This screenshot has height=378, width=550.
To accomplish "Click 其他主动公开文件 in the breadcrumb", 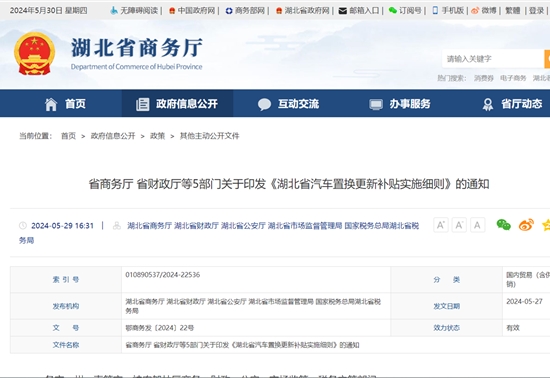I will pos(210,136).
